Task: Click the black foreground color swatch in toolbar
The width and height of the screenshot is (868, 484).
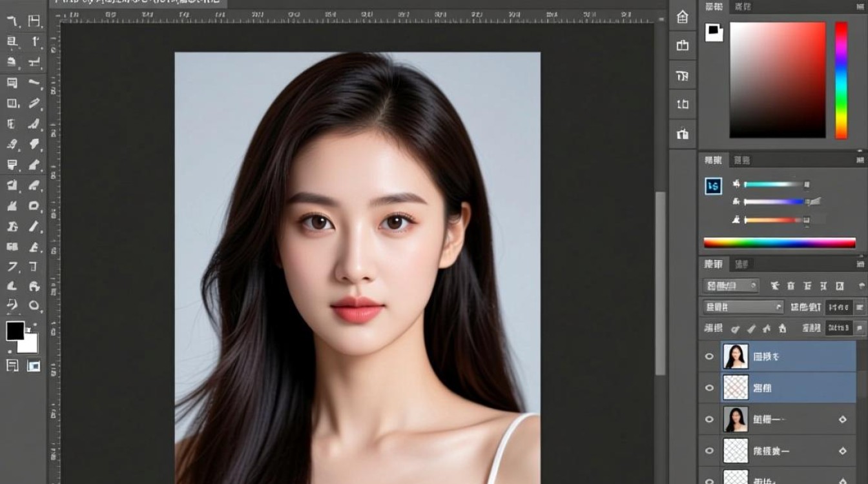Action: pos(15,331)
